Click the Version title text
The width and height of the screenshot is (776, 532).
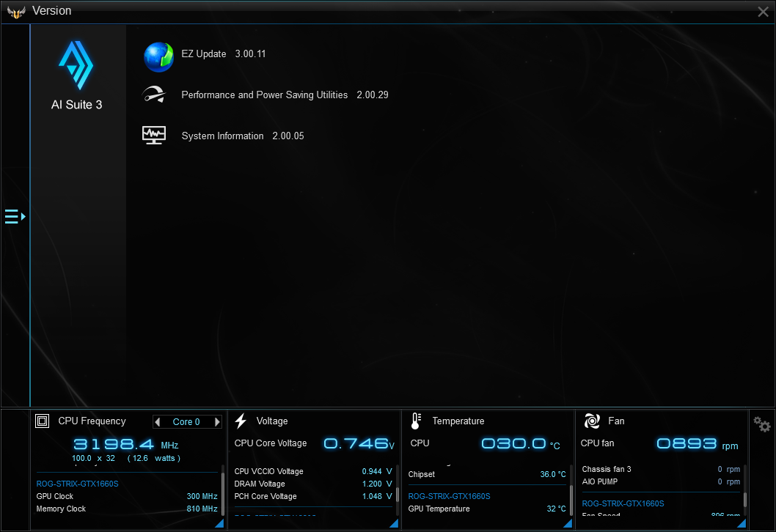[51, 10]
